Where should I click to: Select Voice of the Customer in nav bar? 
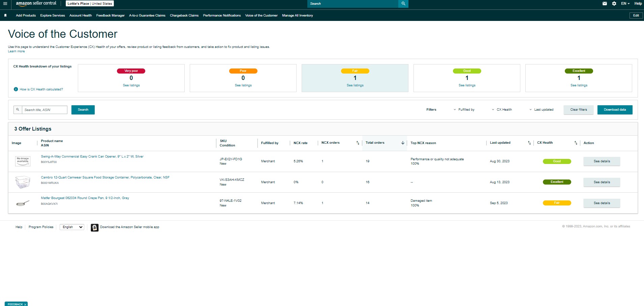(262, 16)
